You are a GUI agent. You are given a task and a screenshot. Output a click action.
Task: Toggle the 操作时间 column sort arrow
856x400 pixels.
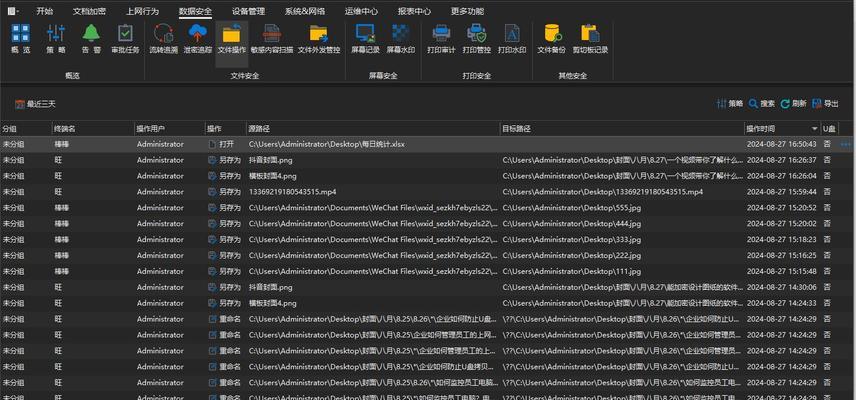[x=815, y=129]
